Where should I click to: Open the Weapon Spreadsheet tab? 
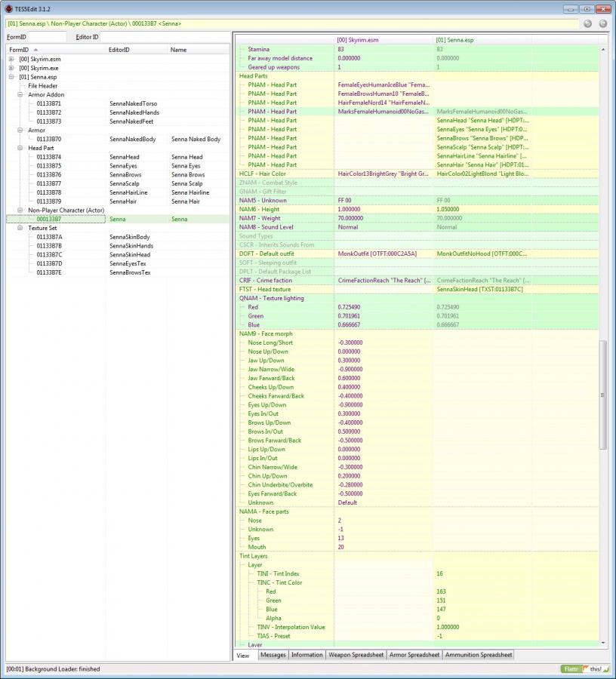[356, 655]
